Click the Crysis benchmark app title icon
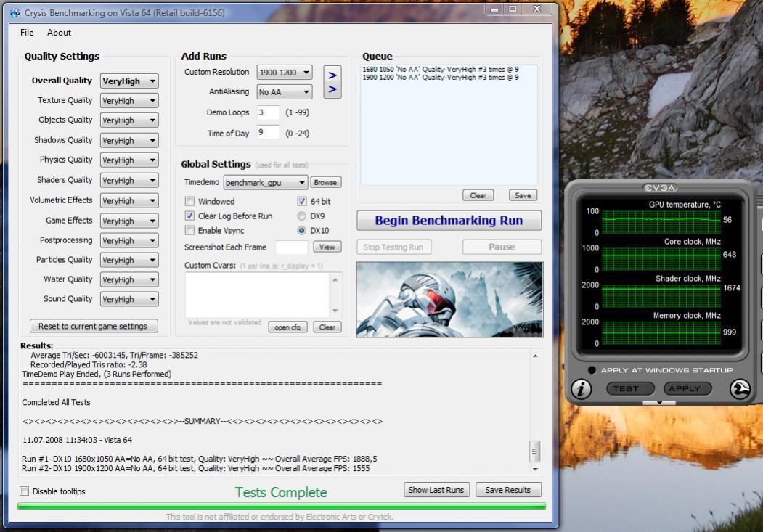 pyautogui.click(x=15, y=13)
